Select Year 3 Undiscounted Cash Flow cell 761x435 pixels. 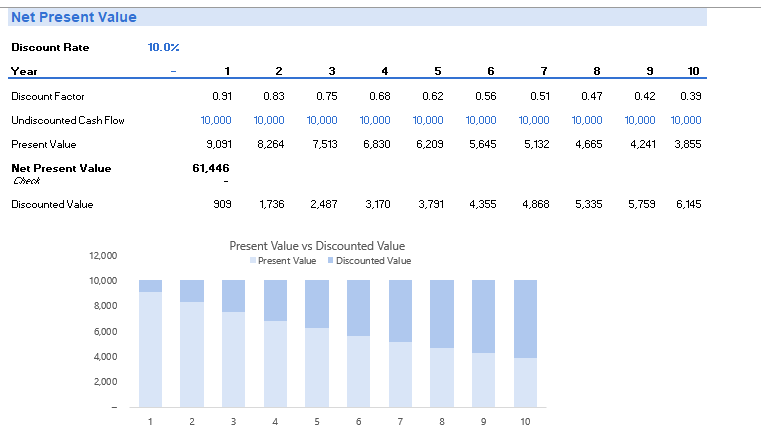click(x=322, y=120)
